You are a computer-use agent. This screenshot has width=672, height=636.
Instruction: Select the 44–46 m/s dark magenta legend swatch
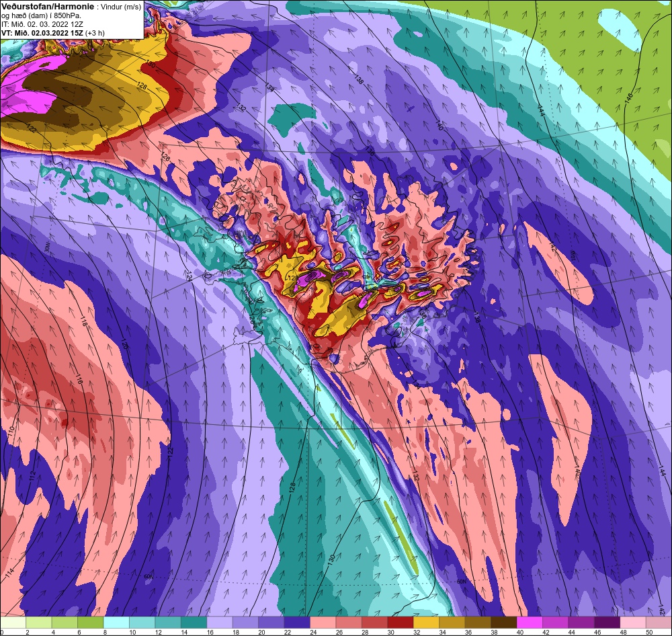[581, 623]
